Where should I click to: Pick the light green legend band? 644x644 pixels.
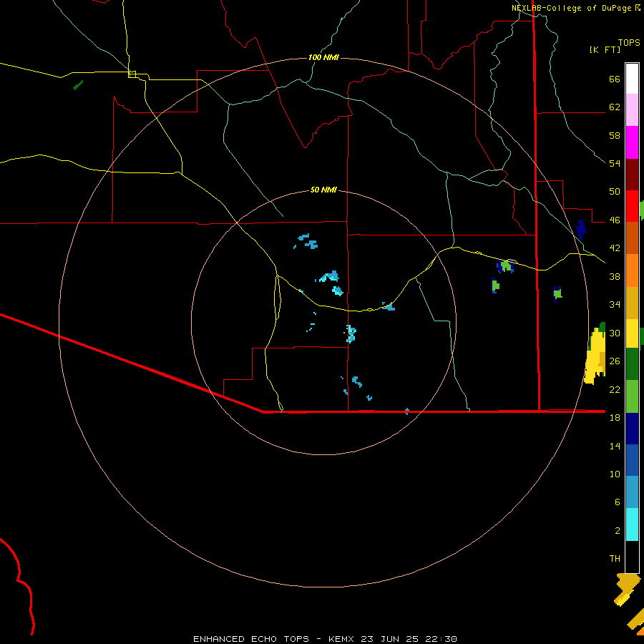632,396
